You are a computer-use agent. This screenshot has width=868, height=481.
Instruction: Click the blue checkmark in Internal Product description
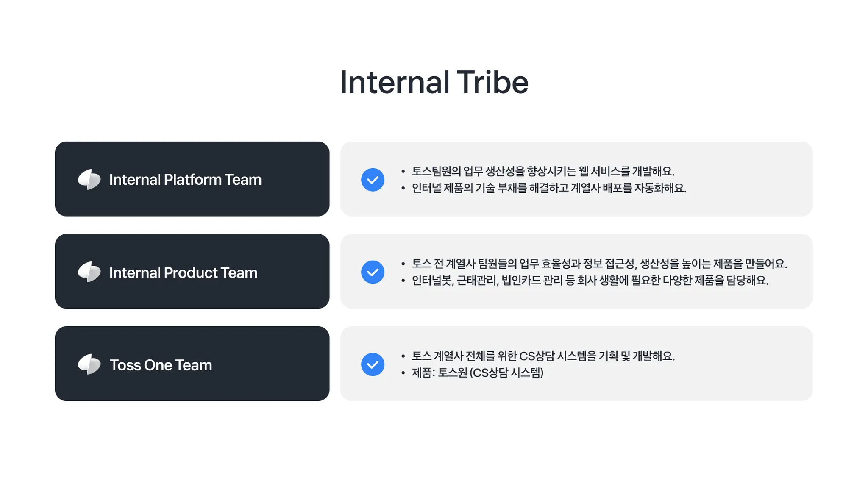(x=373, y=272)
